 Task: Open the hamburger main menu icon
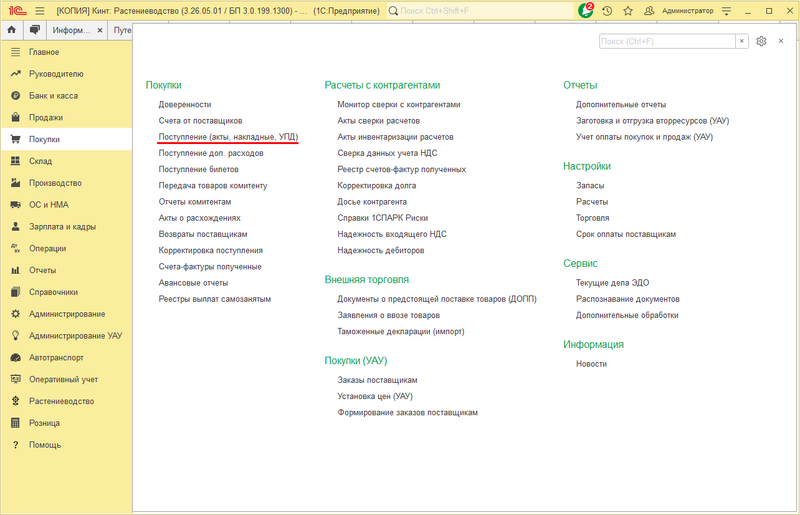(x=40, y=11)
